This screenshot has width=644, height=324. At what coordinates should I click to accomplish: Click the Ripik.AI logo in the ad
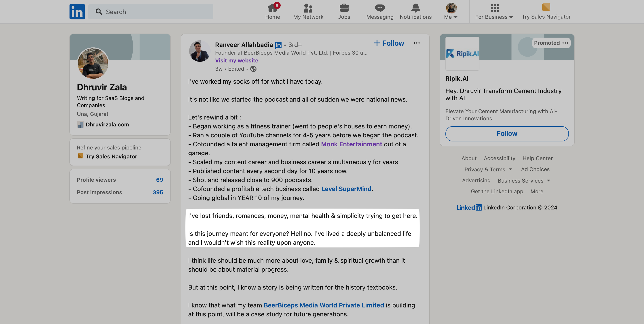point(462,53)
